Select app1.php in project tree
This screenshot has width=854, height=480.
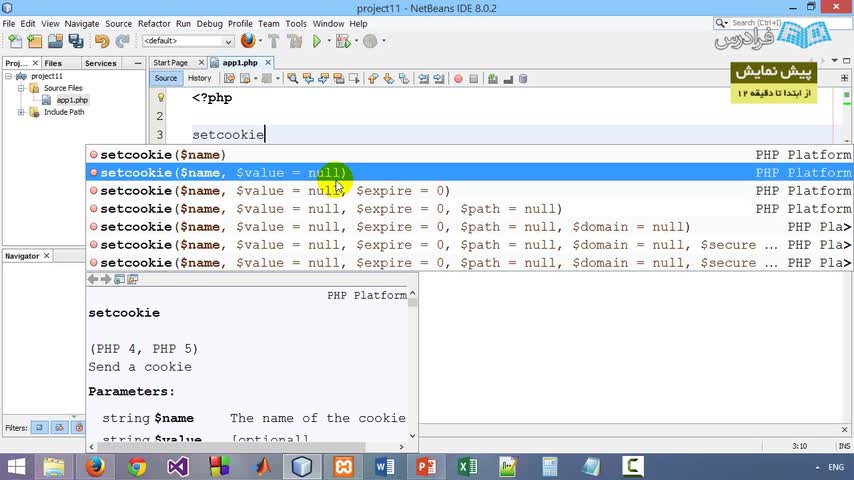point(72,100)
